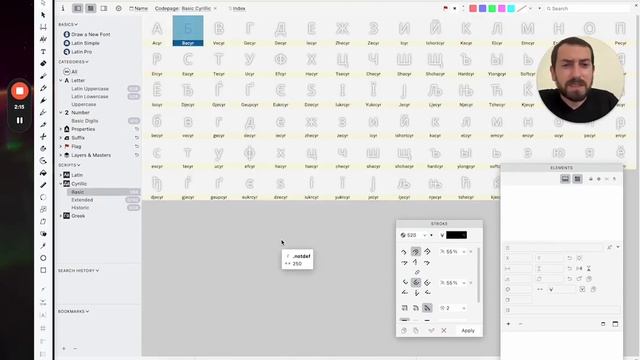The width and height of the screenshot is (640, 360).
Task: Click the red flag icon in toolbar
Action: point(445,8)
